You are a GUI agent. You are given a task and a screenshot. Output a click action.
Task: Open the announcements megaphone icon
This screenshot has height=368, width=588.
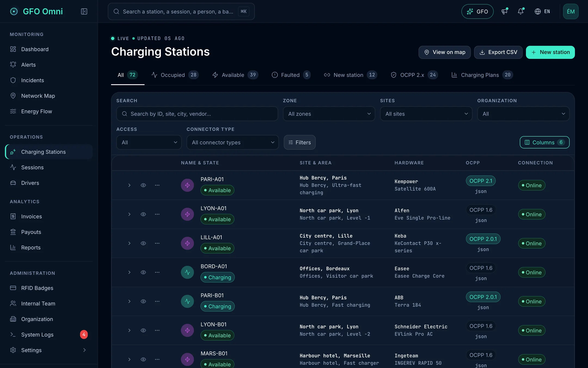pos(504,11)
